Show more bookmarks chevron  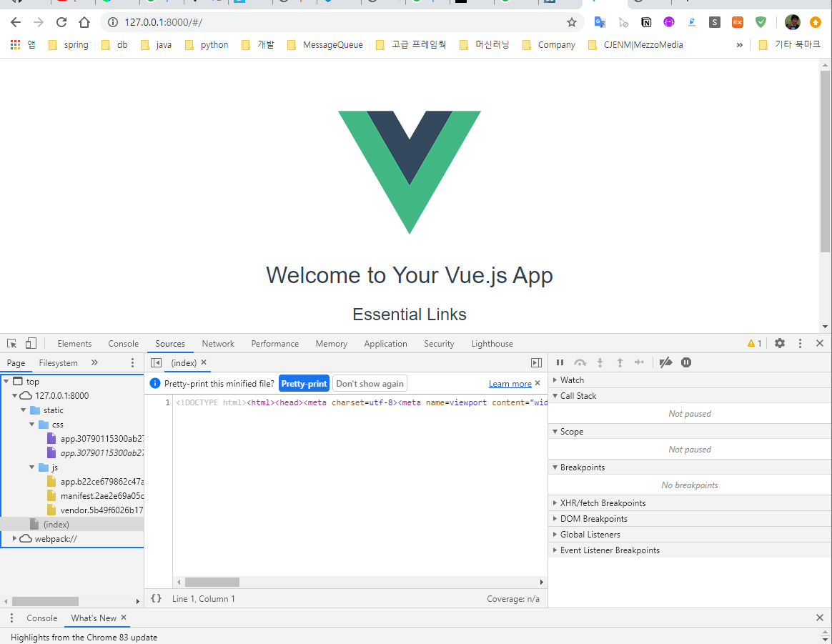coord(739,45)
